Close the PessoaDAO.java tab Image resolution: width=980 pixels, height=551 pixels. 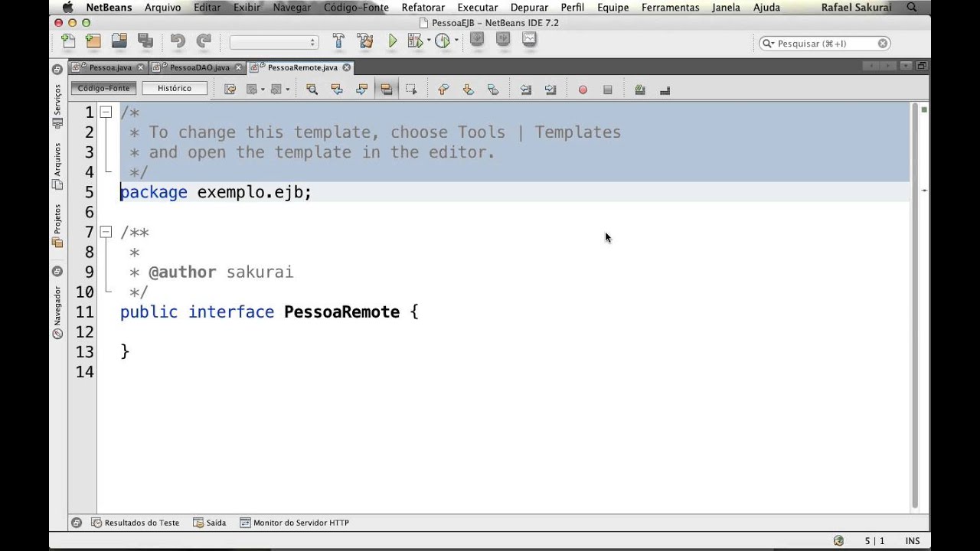click(x=238, y=67)
